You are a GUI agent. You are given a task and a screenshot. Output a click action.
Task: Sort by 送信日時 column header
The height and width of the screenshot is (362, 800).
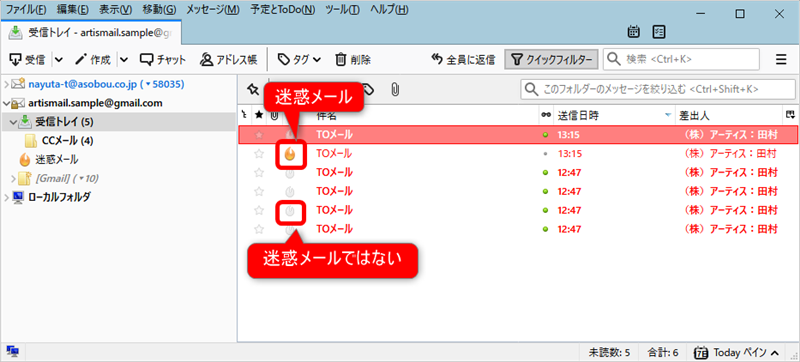pos(614,116)
